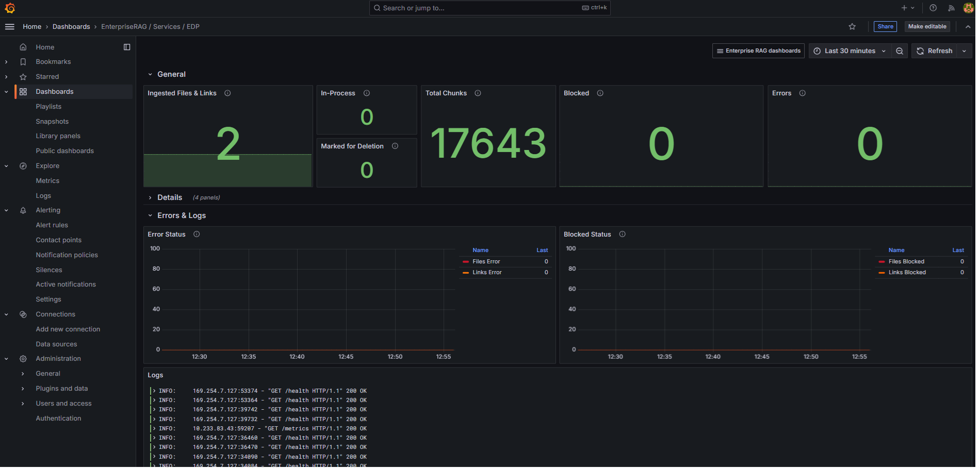Screen dimensions: 980x468
Task: Open the help question mark icon
Action: 933,8
